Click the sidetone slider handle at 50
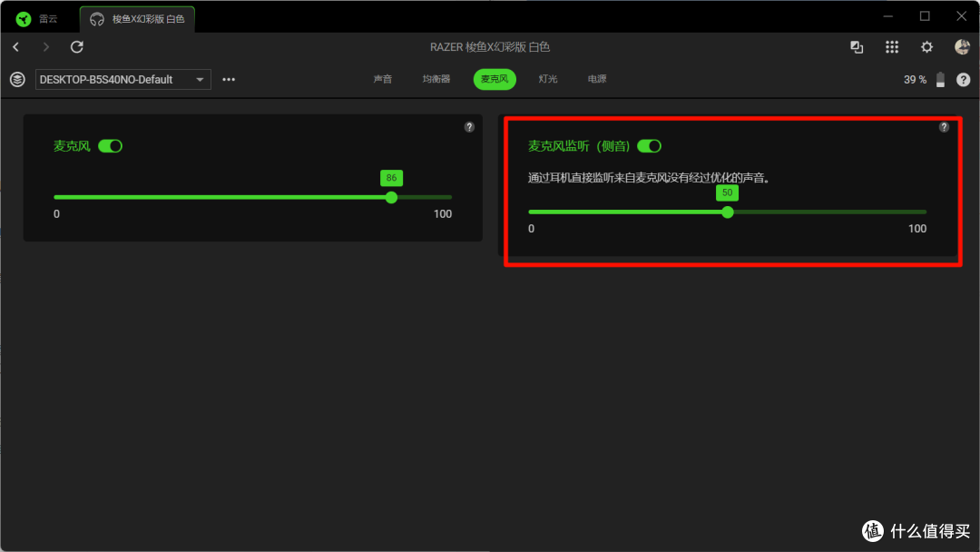This screenshot has height=552, width=980. (x=728, y=212)
